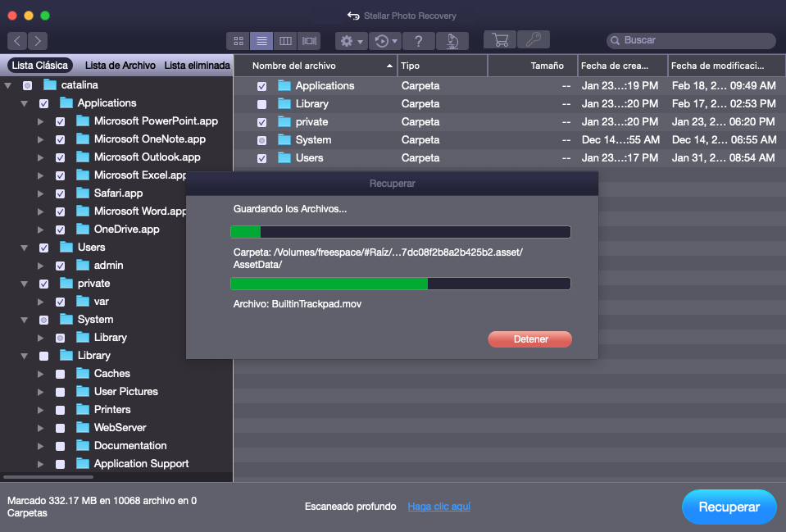
Task: Collapse the Library tree node
Action: click(x=24, y=357)
